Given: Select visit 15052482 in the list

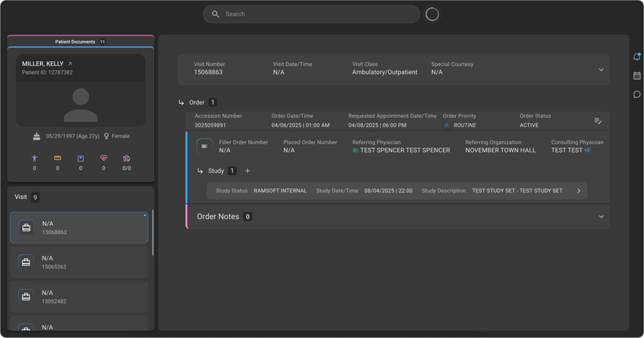Looking at the screenshot, I should (x=79, y=297).
